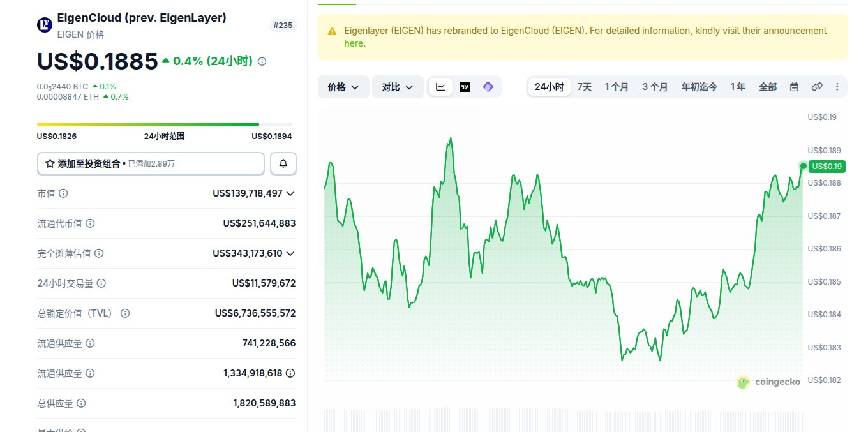Open the 对比 compare dropdown
868x432 pixels.
point(398,87)
